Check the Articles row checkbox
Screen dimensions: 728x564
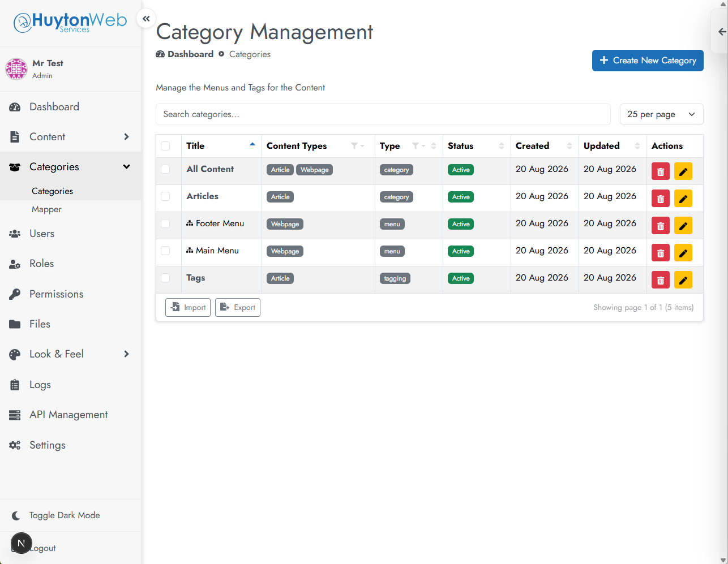[165, 196]
